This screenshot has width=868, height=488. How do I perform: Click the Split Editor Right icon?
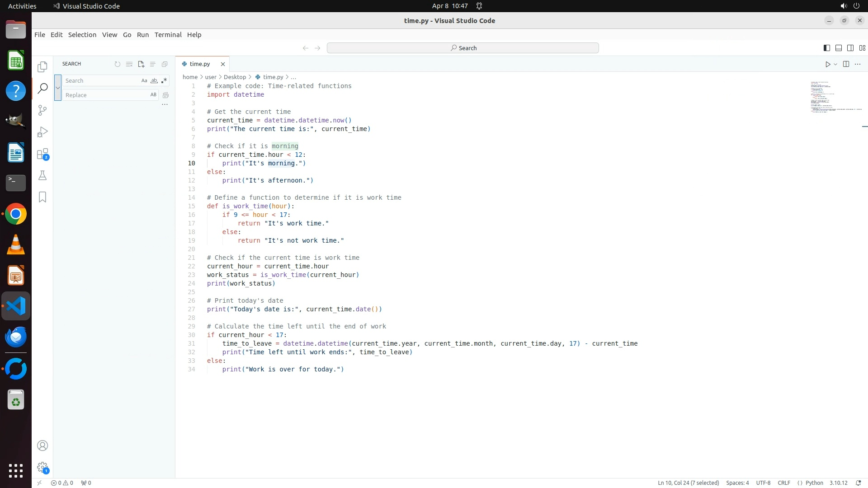click(x=846, y=64)
